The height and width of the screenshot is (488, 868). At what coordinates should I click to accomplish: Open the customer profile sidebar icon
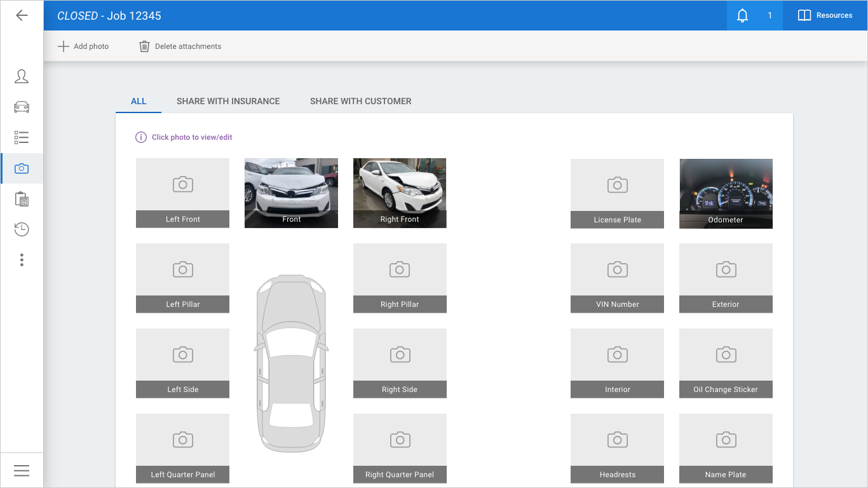click(x=22, y=76)
